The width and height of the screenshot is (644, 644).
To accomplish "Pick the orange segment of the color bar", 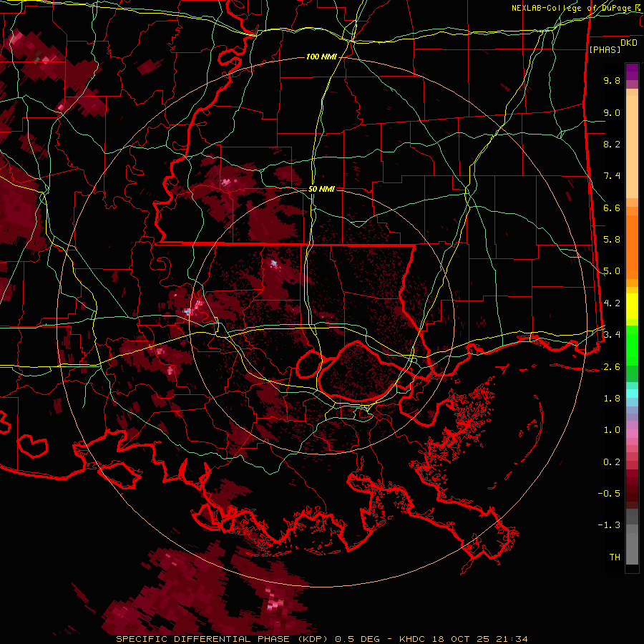I will (632, 248).
